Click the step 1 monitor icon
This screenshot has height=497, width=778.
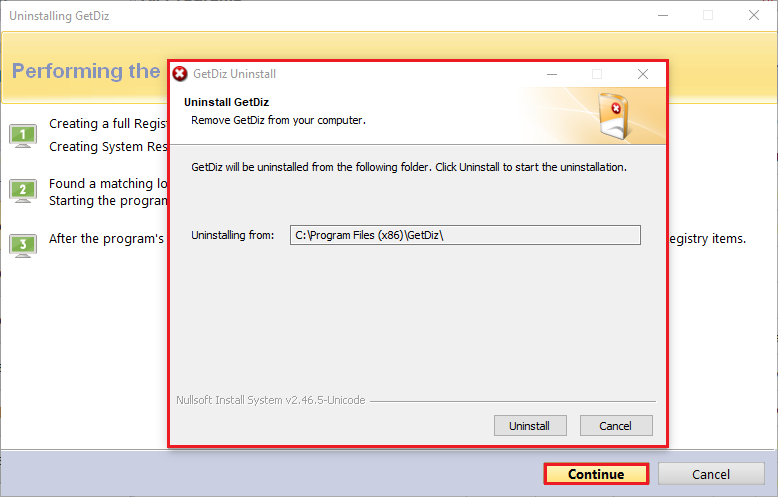(23, 136)
